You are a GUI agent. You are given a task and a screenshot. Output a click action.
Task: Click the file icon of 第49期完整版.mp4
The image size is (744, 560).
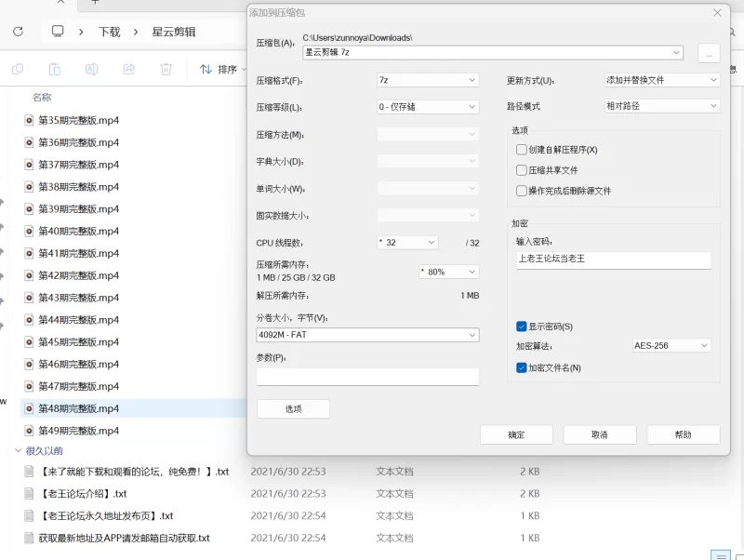[29, 431]
